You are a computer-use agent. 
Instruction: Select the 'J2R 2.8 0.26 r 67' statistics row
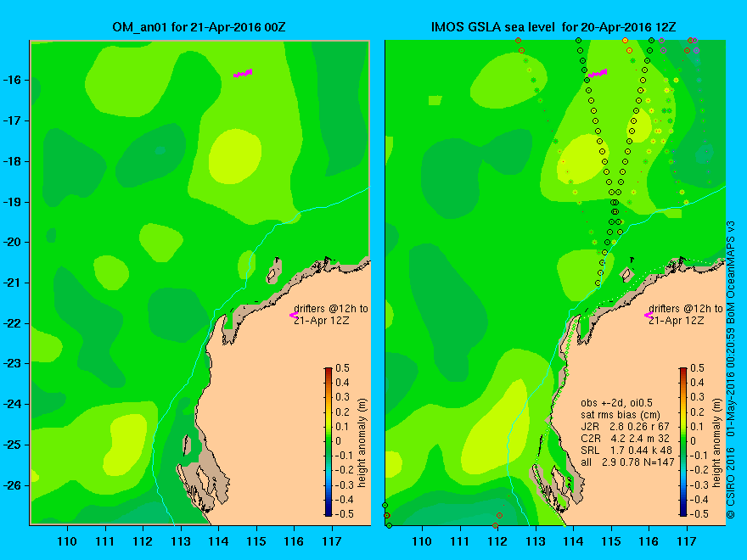pyautogui.click(x=625, y=427)
